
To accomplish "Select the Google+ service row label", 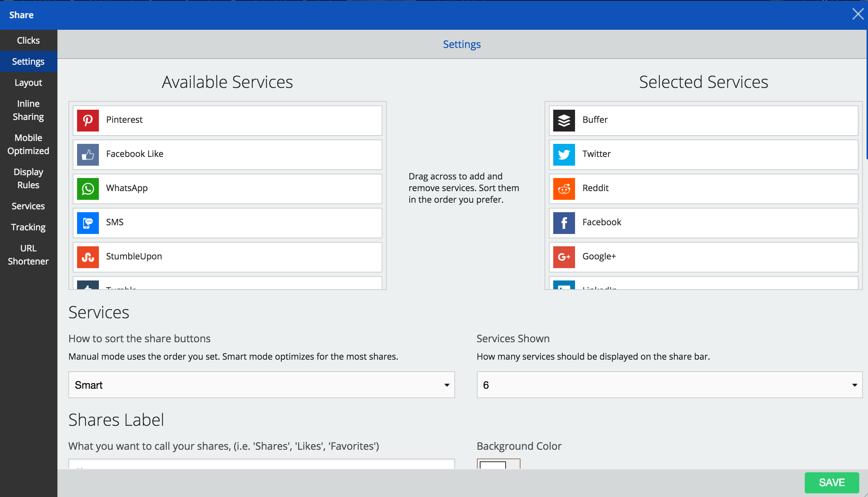I will (x=599, y=256).
